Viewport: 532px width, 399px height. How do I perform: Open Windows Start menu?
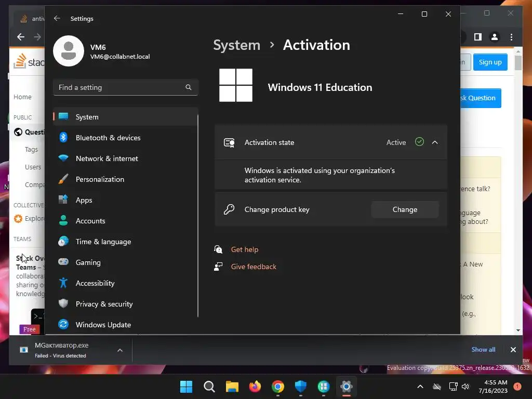186,387
